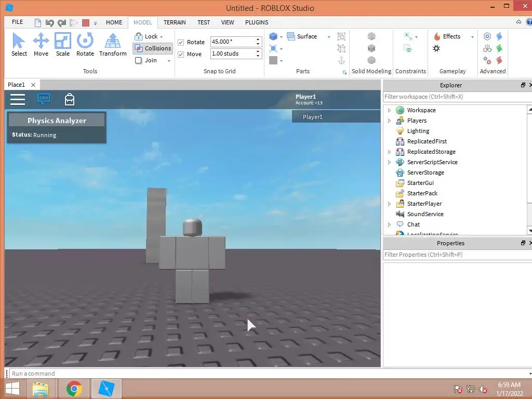This screenshot has height=399, width=532.
Task: Click the red ModuleScript icon in Advanced
Action: coord(499,60)
